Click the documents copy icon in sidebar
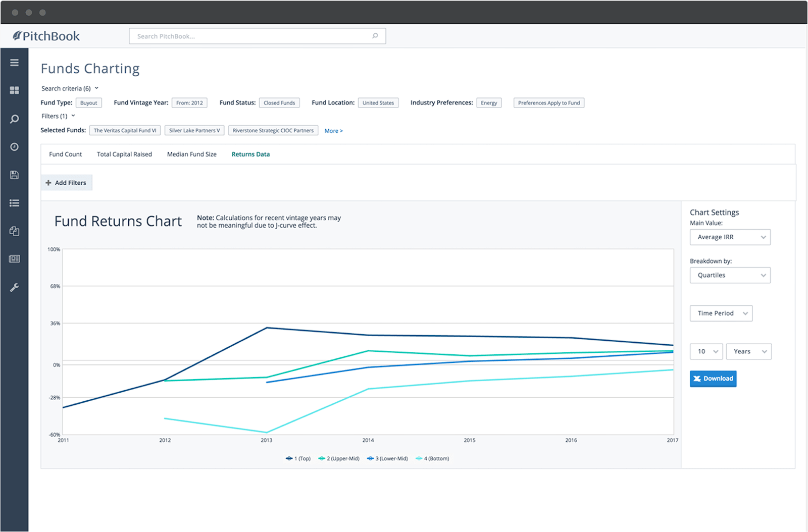The image size is (808, 532). click(x=14, y=231)
